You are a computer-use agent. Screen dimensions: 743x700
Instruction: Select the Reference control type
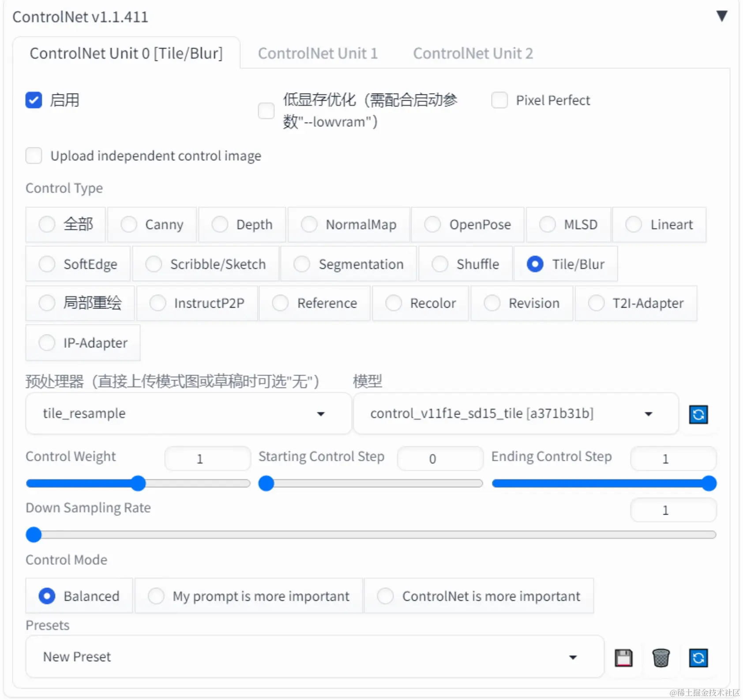pos(315,303)
